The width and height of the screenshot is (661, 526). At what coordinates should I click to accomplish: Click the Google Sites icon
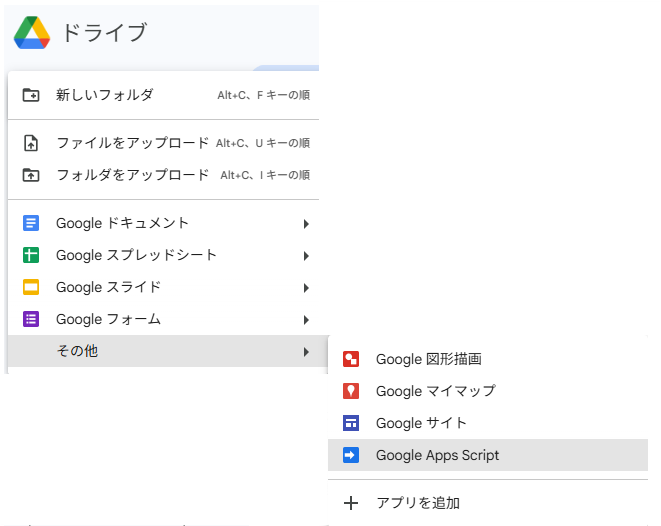point(351,423)
